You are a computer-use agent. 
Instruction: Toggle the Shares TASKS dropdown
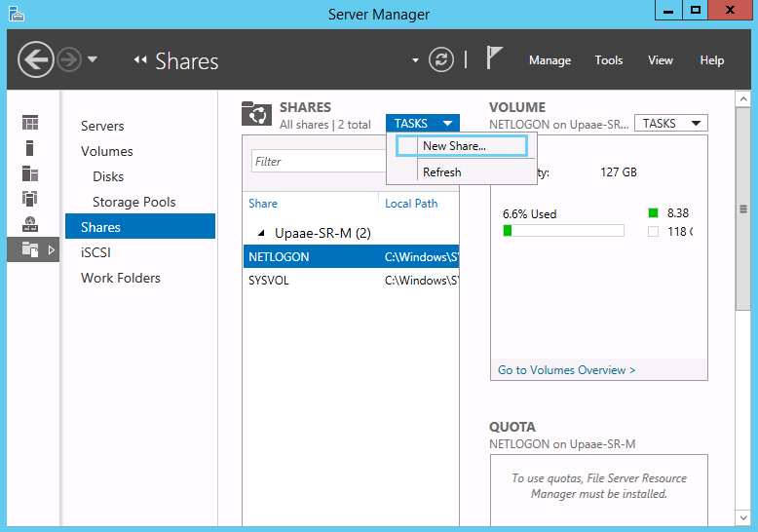coord(423,124)
